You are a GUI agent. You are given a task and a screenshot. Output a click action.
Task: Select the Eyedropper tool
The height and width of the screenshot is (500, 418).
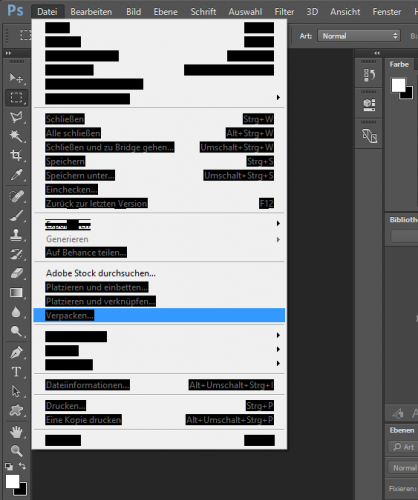[x=16, y=175]
